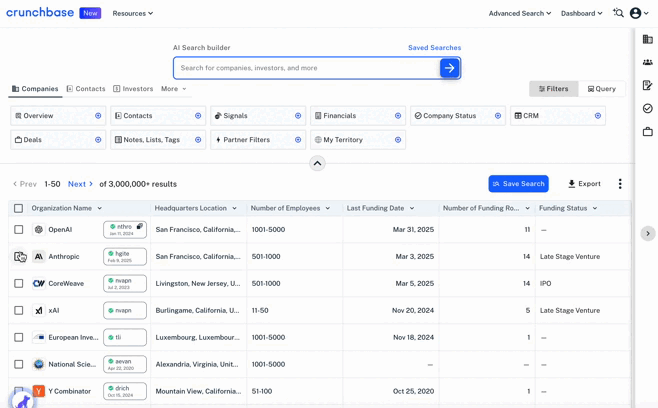Select the Query view toggle

click(x=602, y=89)
